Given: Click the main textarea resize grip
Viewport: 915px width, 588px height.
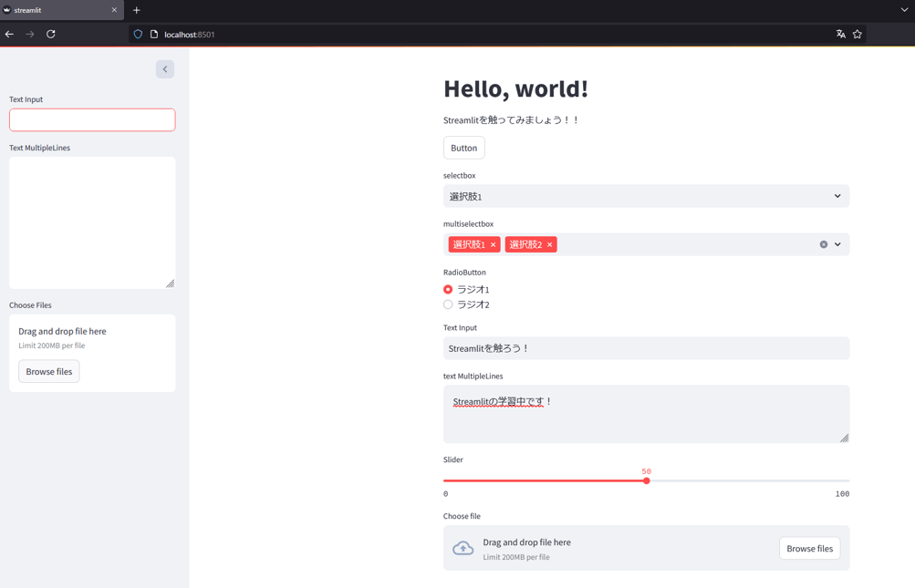Looking at the screenshot, I should pyautogui.click(x=844, y=438).
